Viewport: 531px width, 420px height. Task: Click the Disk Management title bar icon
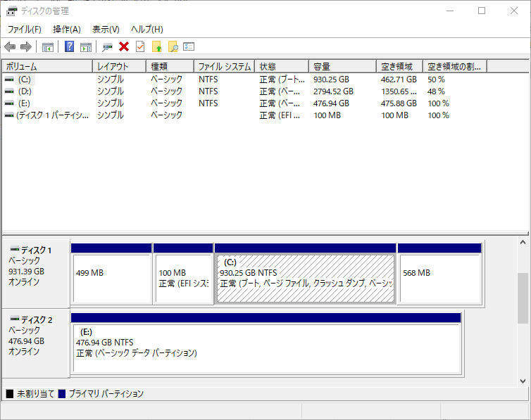pos(11,11)
